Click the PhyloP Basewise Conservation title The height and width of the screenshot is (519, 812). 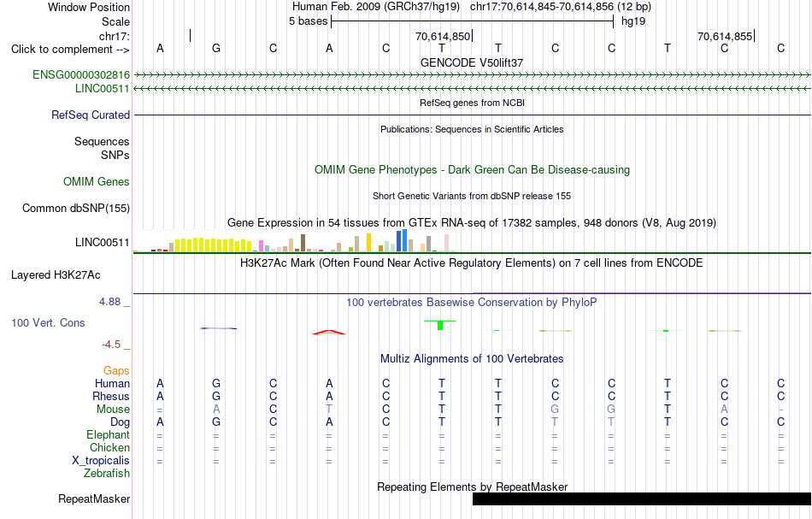472,303
